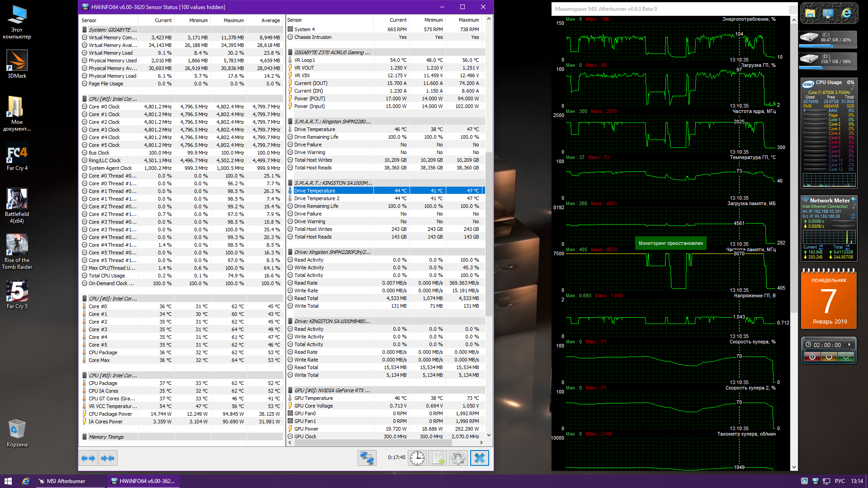
Task: Click the yellow power button in timer gadget
Action: [829, 357]
